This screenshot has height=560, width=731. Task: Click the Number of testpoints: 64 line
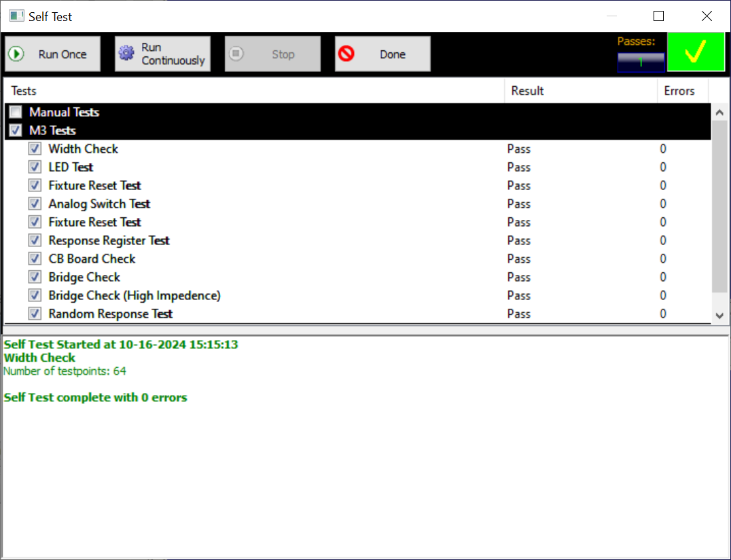pos(65,371)
